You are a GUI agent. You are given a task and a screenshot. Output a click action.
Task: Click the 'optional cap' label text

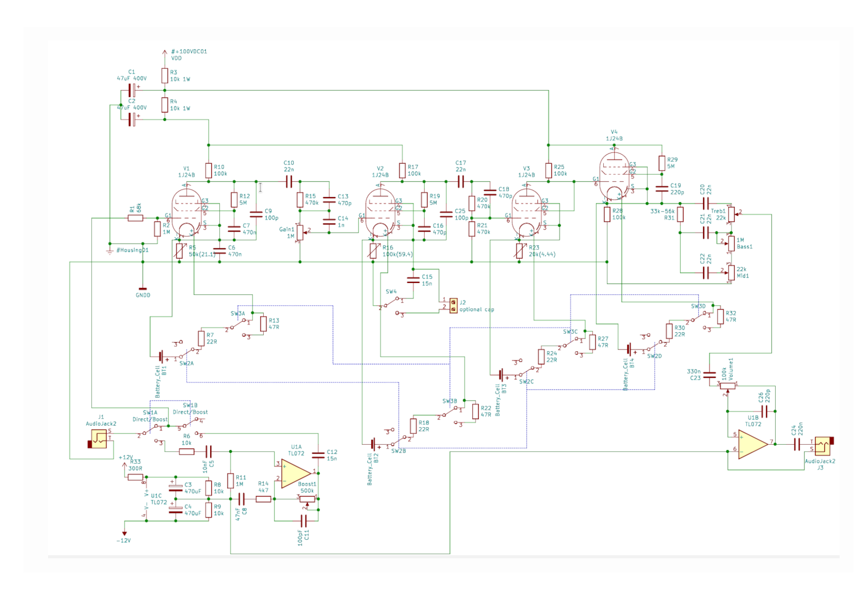tap(477, 309)
